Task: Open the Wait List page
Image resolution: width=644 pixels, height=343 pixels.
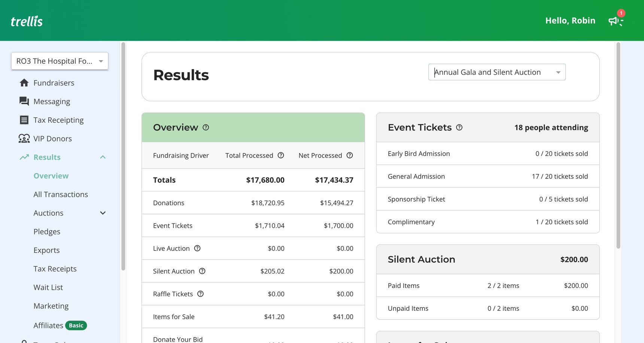Action: pos(48,287)
